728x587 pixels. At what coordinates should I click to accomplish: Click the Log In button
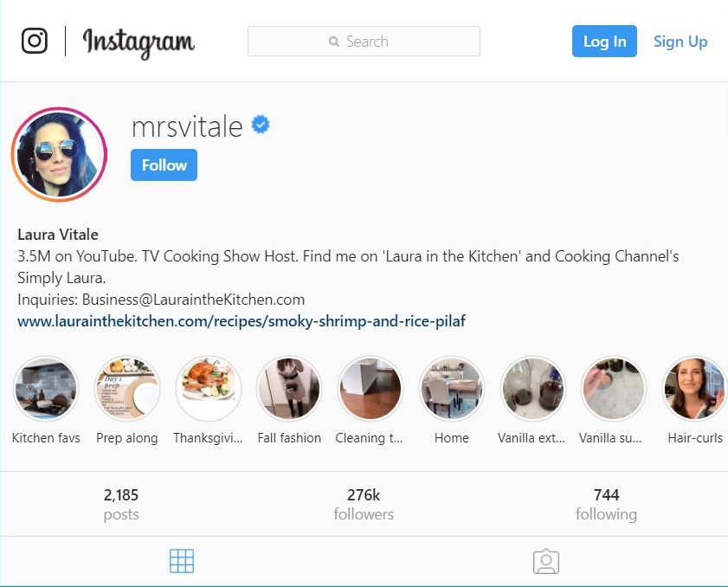coord(604,42)
